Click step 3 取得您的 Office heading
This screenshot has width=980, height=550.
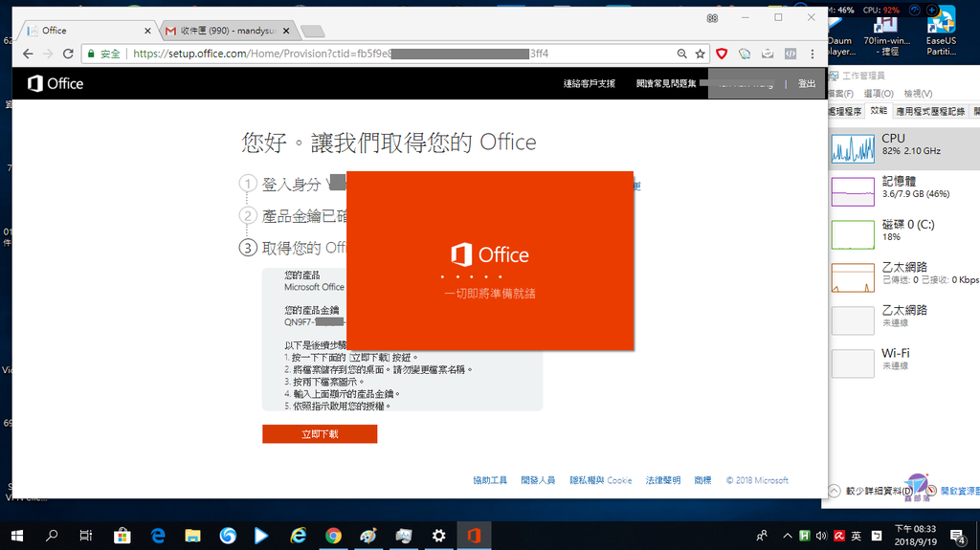[x=303, y=248]
